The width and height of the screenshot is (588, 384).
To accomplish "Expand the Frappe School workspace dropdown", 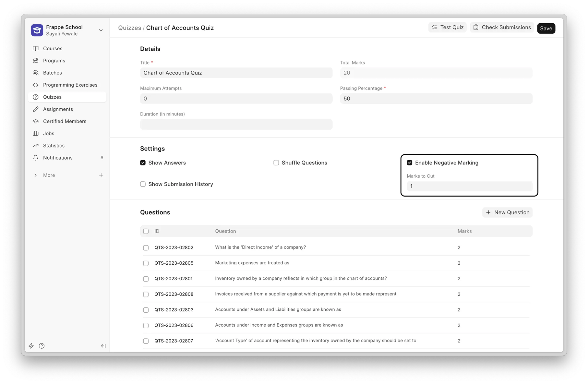I will [101, 30].
